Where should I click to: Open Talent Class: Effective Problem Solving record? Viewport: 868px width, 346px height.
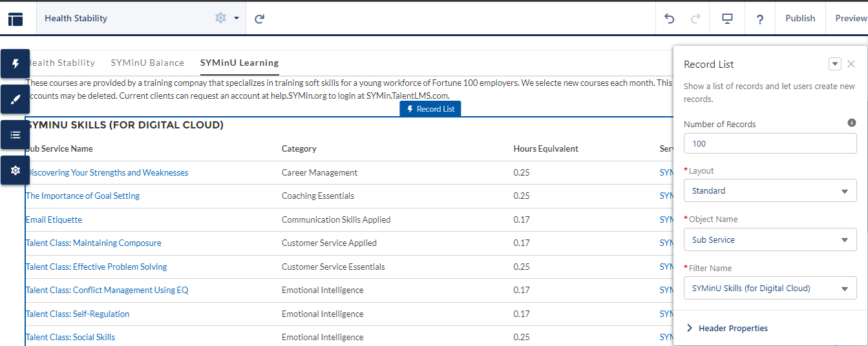pos(96,267)
